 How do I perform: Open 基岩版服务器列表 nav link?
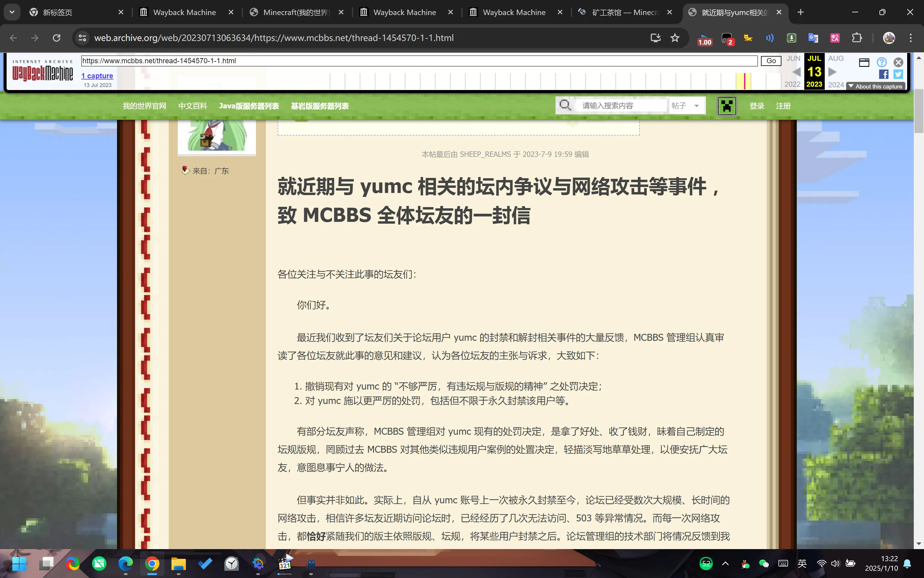pyautogui.click(x=320, y=106)
